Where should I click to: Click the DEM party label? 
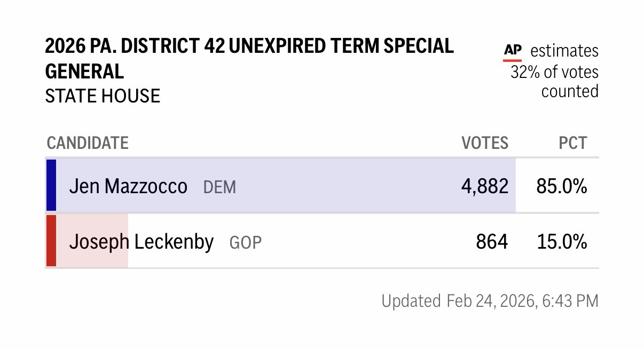click(x=219, y=187)
